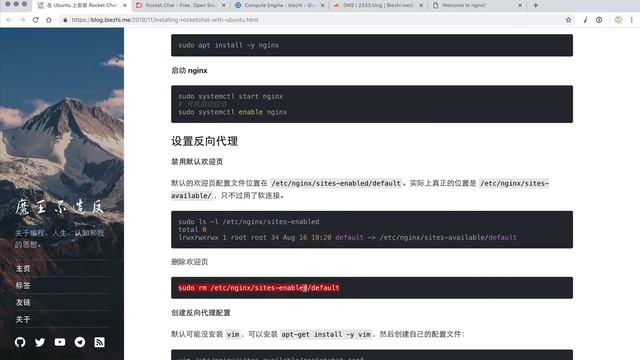Click the sudo ls -l /etc/nginx/sites-enabled line
Screen dimensions: 640x360
tap(249, 222)
